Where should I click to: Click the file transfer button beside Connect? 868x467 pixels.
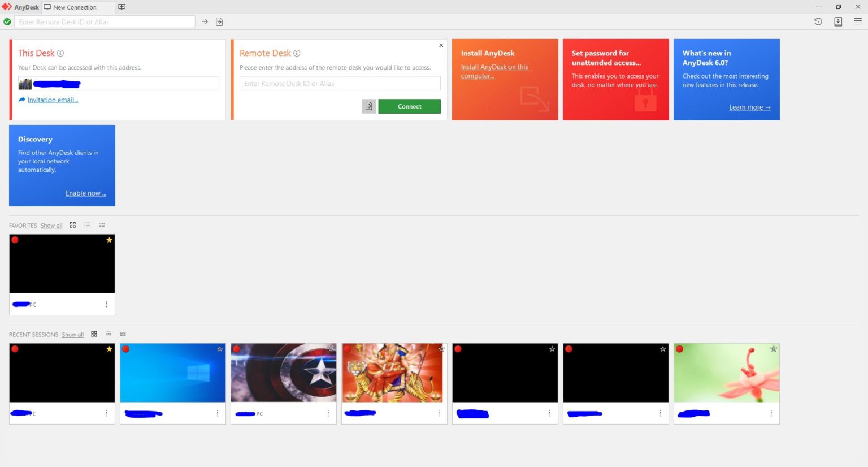tap(369, 106)
